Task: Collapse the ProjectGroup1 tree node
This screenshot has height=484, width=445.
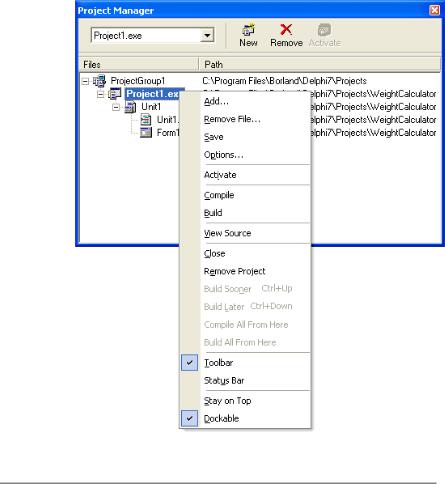Action: tap(85, 81)
